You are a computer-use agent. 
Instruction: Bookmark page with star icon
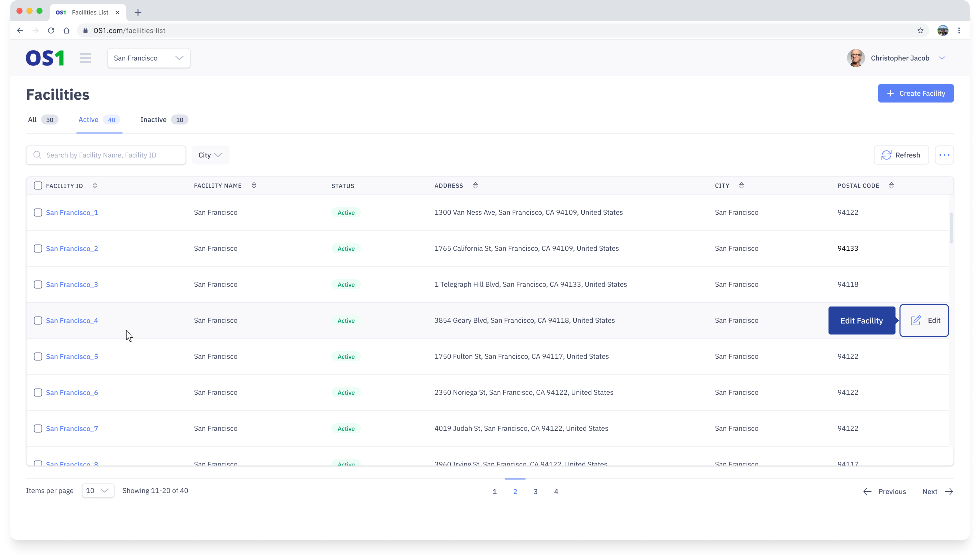point(920,30)
